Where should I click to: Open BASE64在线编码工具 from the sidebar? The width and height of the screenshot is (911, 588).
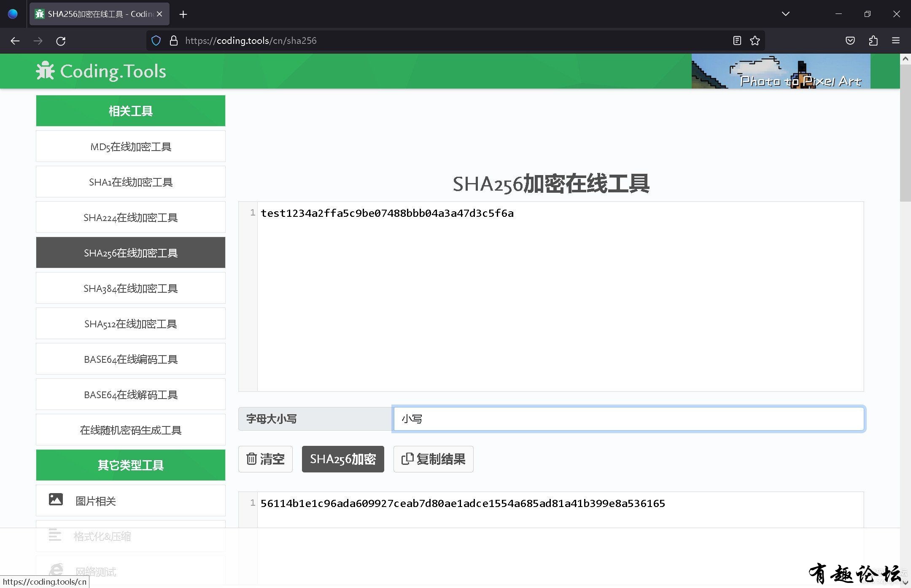point(131,359)
